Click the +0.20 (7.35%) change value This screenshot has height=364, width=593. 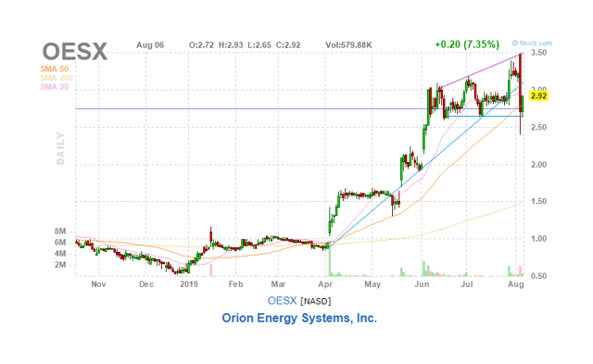click(467, 44)
